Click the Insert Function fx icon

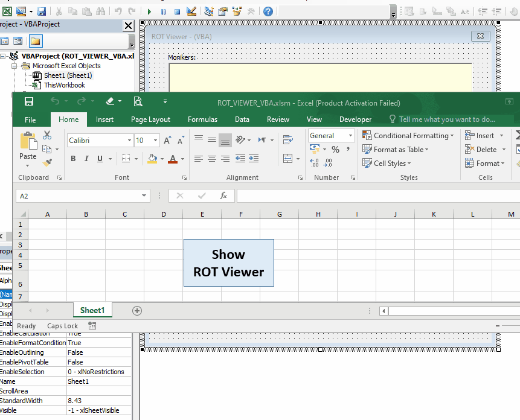click(223, 196)
